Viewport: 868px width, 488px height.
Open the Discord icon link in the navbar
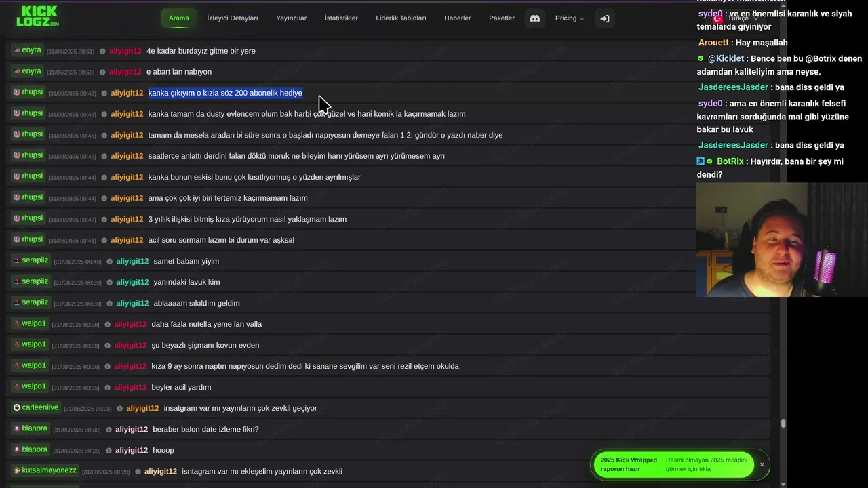pos(534,18)
